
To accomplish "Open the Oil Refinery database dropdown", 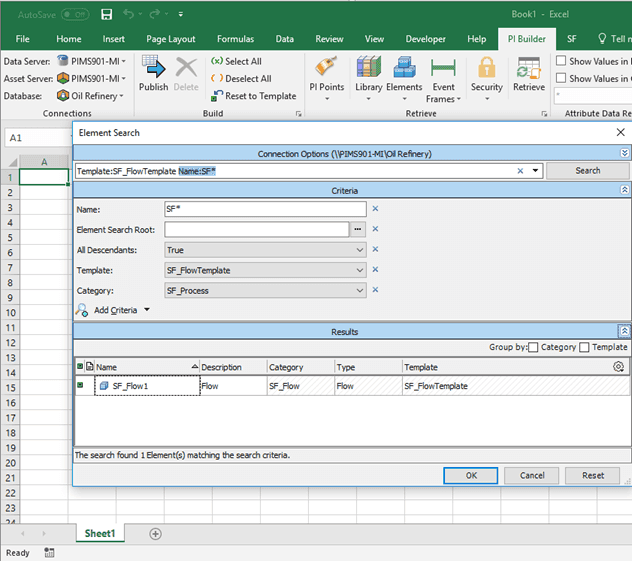I will point(121,96).
